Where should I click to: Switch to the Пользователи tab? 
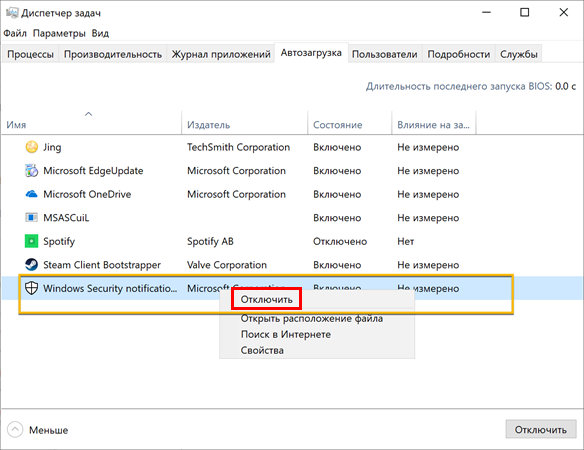click(x=385, y=54)
